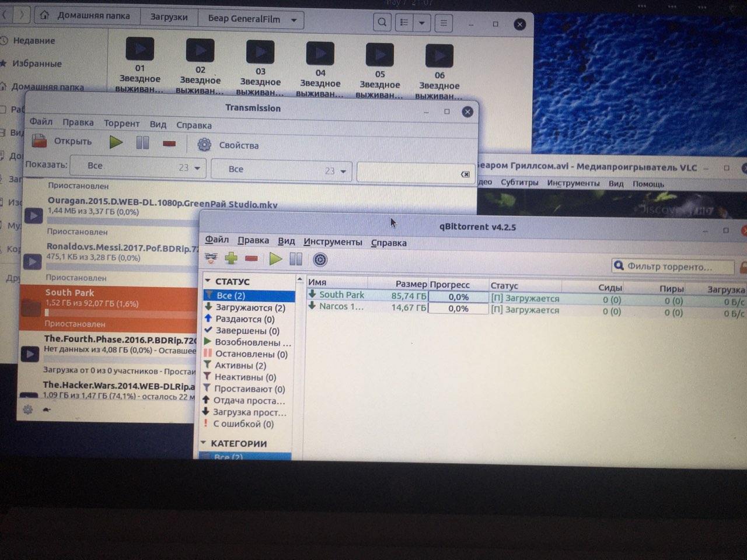Open qBittorrent Справка menu

[389, 243]
